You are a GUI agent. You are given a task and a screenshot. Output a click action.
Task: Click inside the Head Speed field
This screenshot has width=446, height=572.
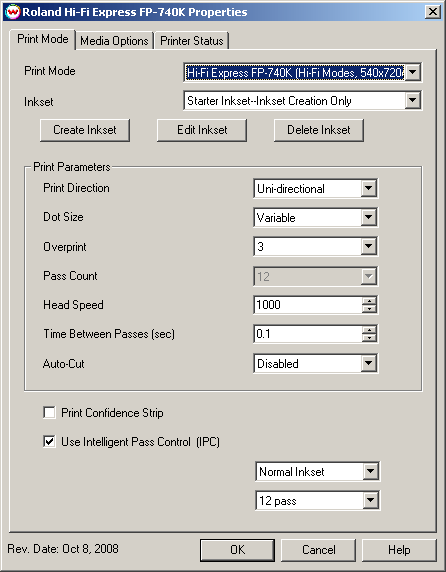click(x=308, y=305)
